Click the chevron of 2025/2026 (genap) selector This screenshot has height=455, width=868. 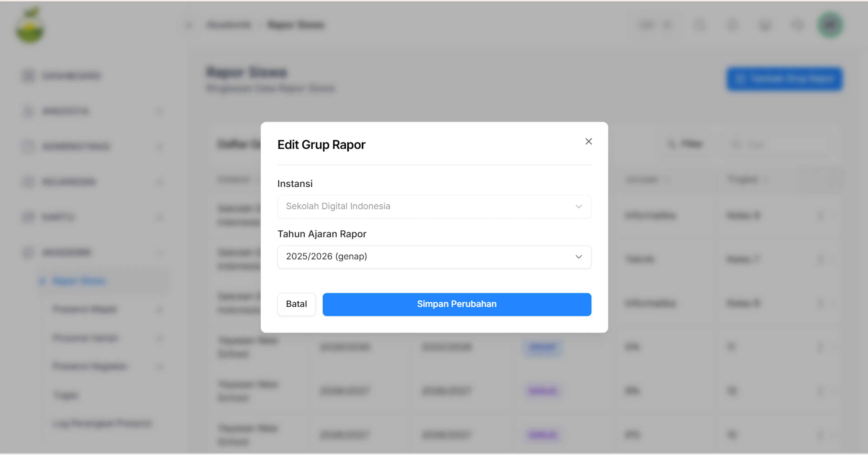[579, 257]
